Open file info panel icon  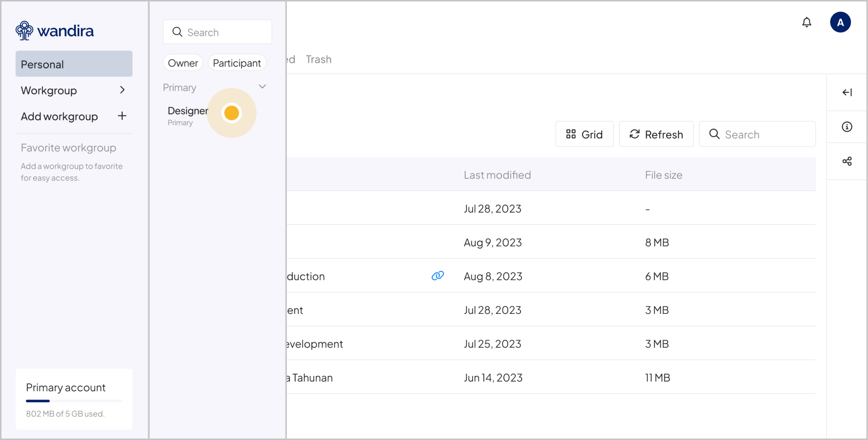tap(847, 127)
